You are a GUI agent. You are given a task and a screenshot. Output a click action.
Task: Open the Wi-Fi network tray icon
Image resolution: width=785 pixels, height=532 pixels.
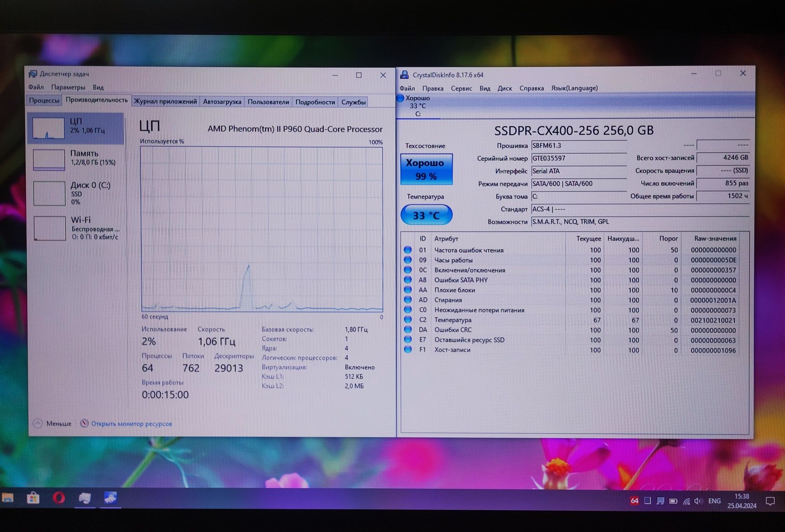pos(686,501)
